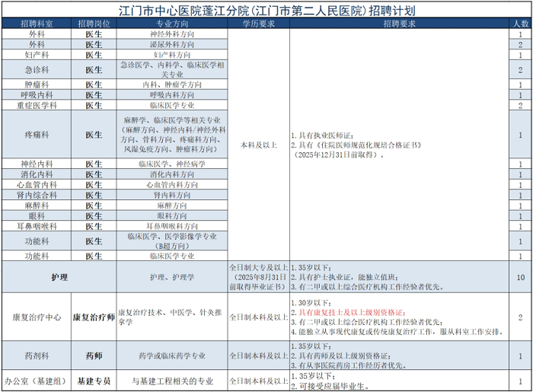This screenshot has height=392, width=533.
Task: Click 临床医学专业 in the 重症医学科 row
Action: click(172, 105)
